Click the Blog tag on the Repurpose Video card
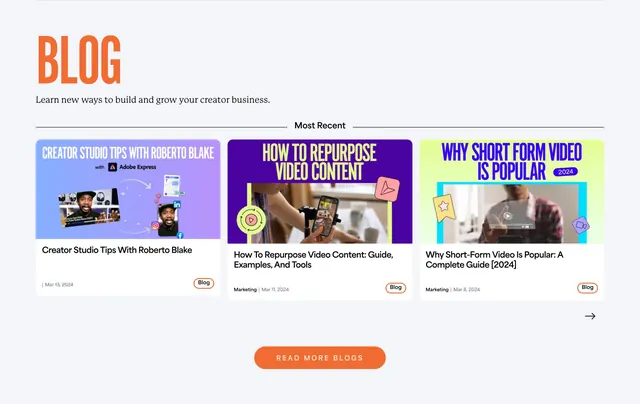Viewport: 640px width, 404px height. point(396,288)
